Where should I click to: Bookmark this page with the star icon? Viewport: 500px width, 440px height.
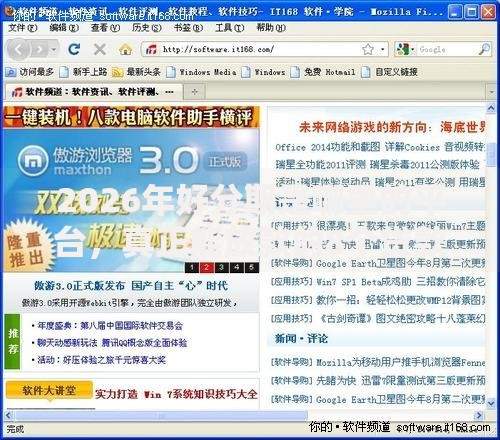click(x=368, y=50)
